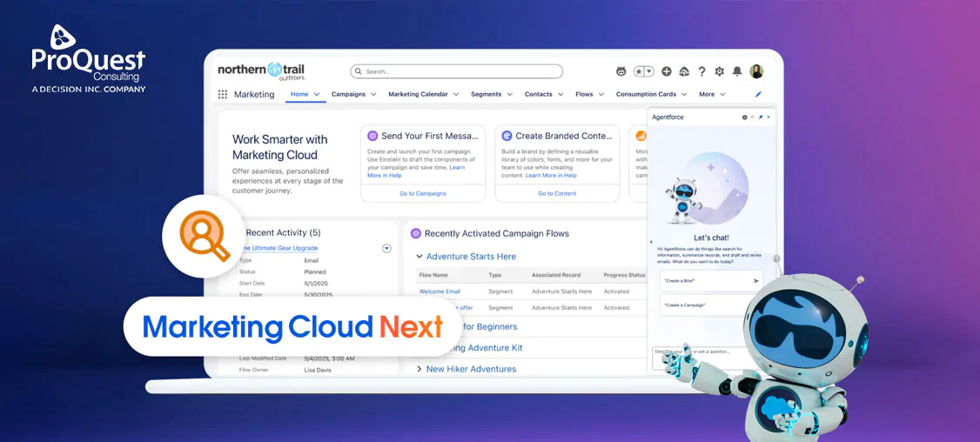Open the Consumption Cards tab
The height and width of the screenshot is (442, 980).
pyautogui.click(x=647, y=94)
